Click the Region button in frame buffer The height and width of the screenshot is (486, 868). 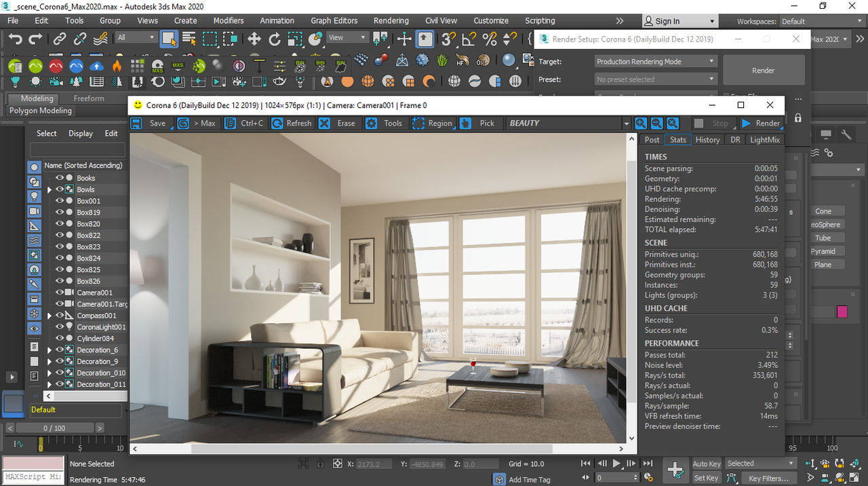click(x=433, y=123)
